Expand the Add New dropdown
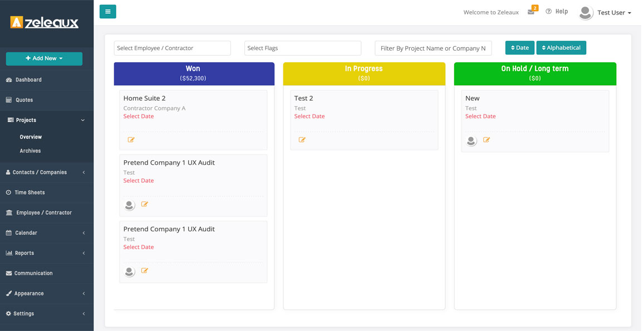The image size is (644, 331). [x=43, y=58]
